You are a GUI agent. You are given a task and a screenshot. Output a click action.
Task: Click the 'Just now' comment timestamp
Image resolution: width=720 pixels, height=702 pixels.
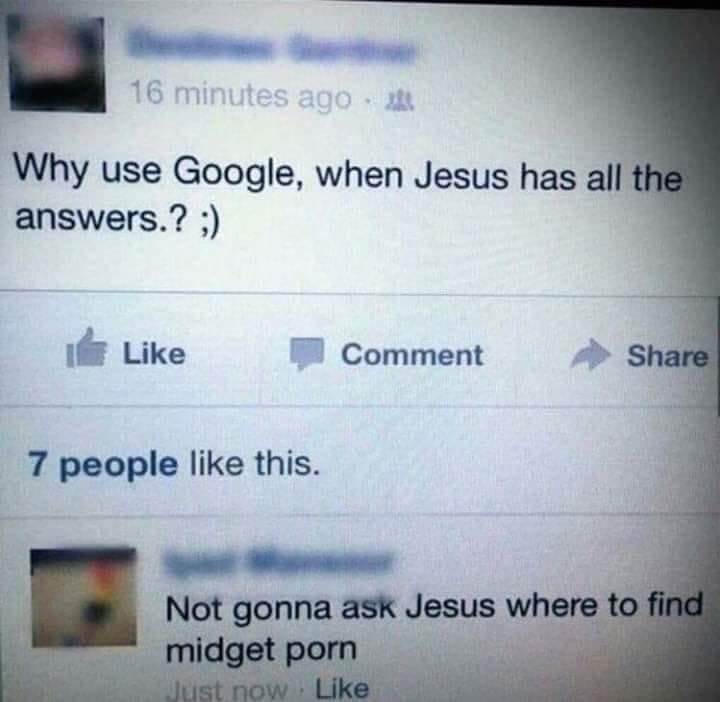pyautogui.click(x=227, y=690)
